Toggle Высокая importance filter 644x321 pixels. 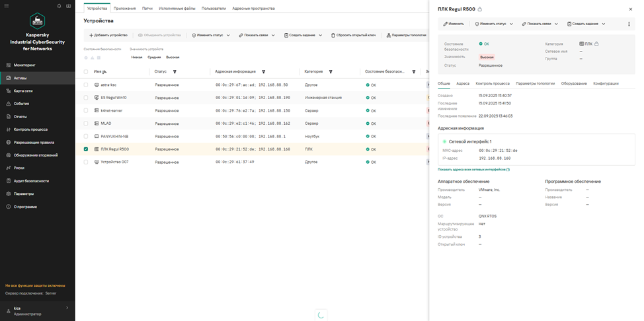pos(173,57)
